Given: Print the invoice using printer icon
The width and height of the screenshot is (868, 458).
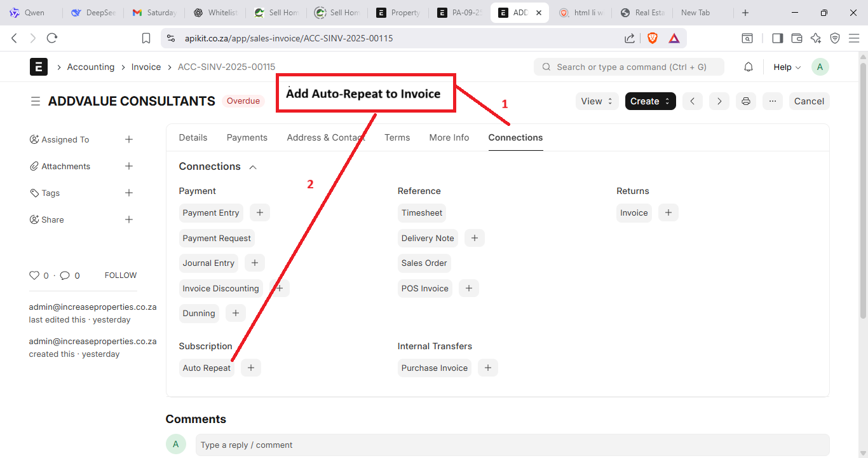Looking at the screenshot, I should (746, 101).
